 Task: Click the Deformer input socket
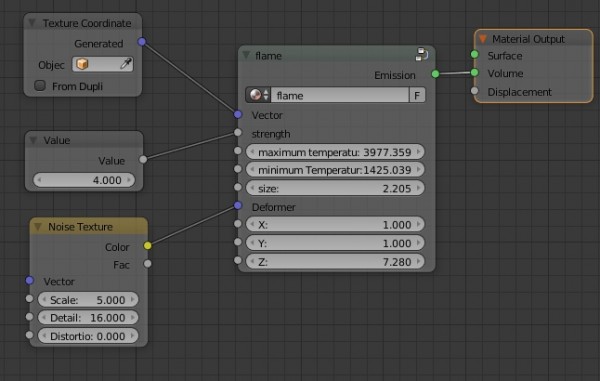238,205
